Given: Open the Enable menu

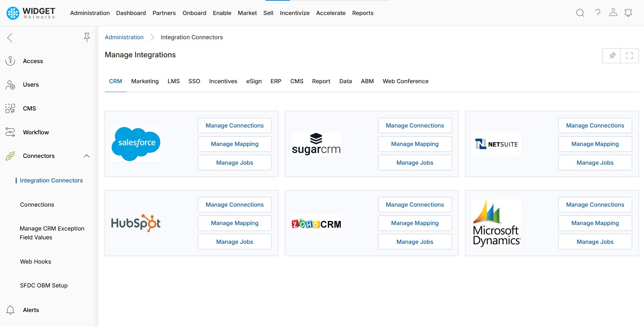Looking at the screenshot, I should pyautogui.click(x=222, y=13).
